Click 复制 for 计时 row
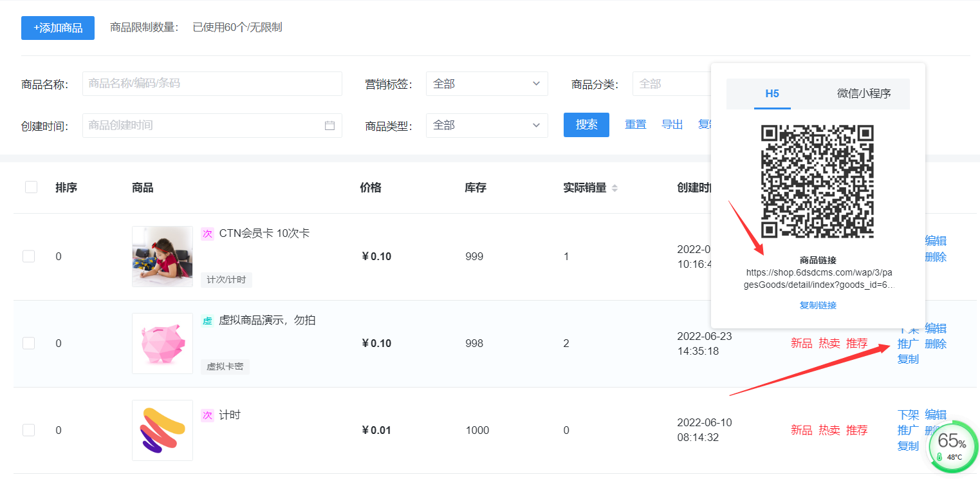 pos(908,446)
